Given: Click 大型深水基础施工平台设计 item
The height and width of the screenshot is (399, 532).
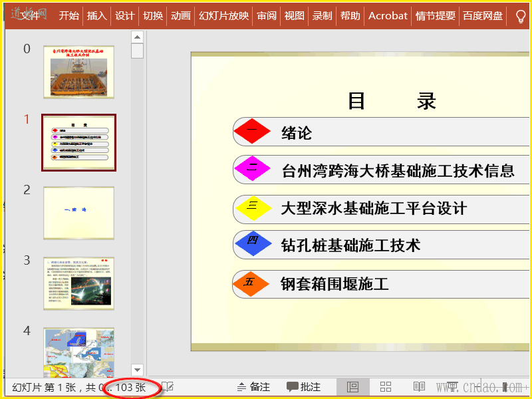Looking at the screenshot, I should [374, 208].
